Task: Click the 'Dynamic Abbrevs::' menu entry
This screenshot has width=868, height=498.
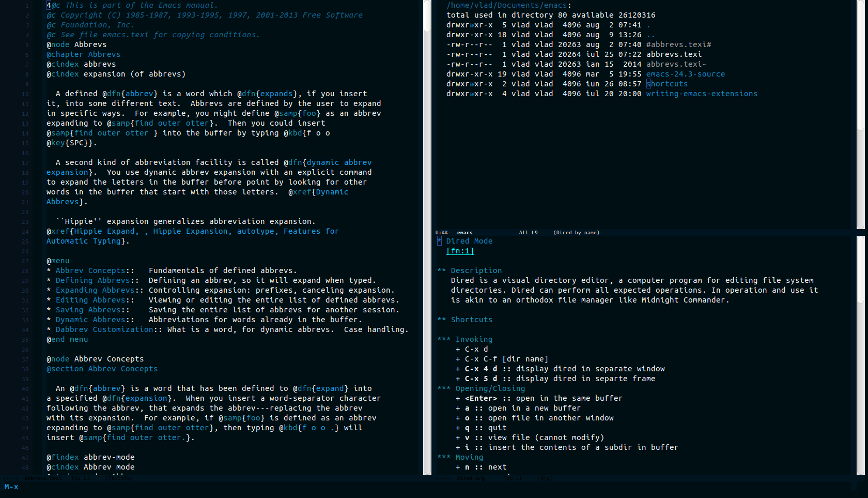Action: (95, 320)
